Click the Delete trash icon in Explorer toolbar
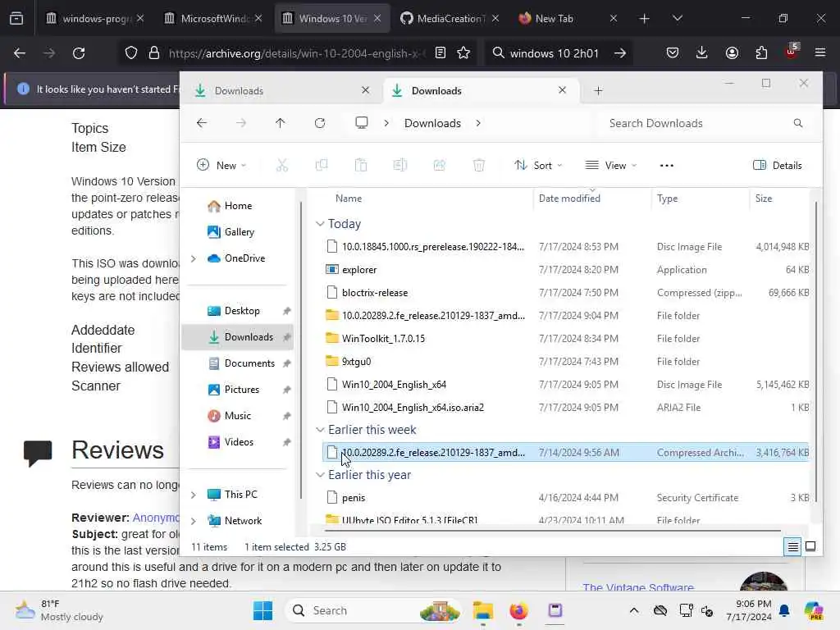Viewport: 840px width, 630px height. (479, 166)
